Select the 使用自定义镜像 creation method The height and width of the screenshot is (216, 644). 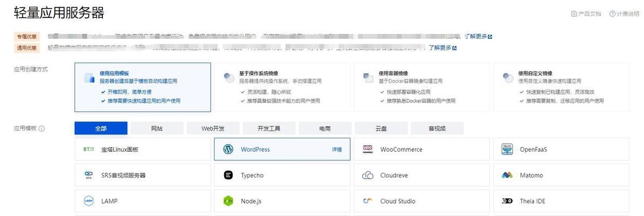coord(562,87)
